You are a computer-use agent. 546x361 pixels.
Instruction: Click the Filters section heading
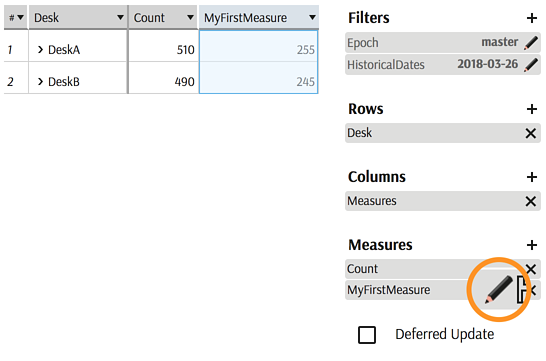(369, 18)
